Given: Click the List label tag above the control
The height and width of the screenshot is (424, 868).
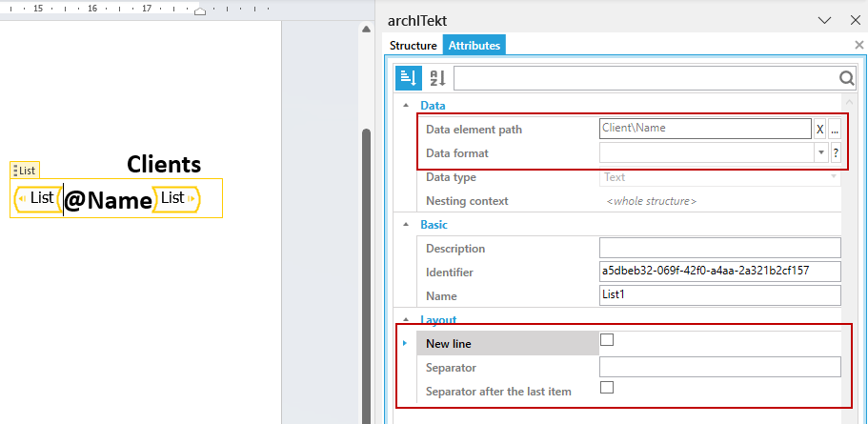Looking at the screenshot, I should point(25,171).
